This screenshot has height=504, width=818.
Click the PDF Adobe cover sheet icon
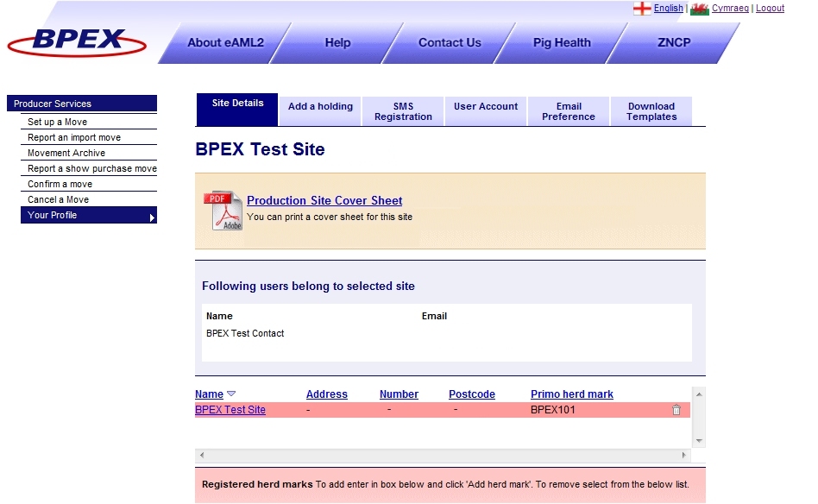(x=223, y=211)
